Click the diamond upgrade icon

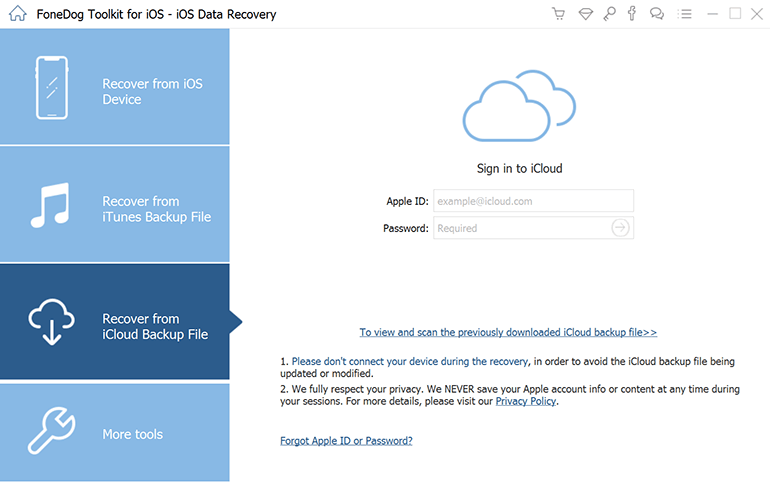click(583, 14)
